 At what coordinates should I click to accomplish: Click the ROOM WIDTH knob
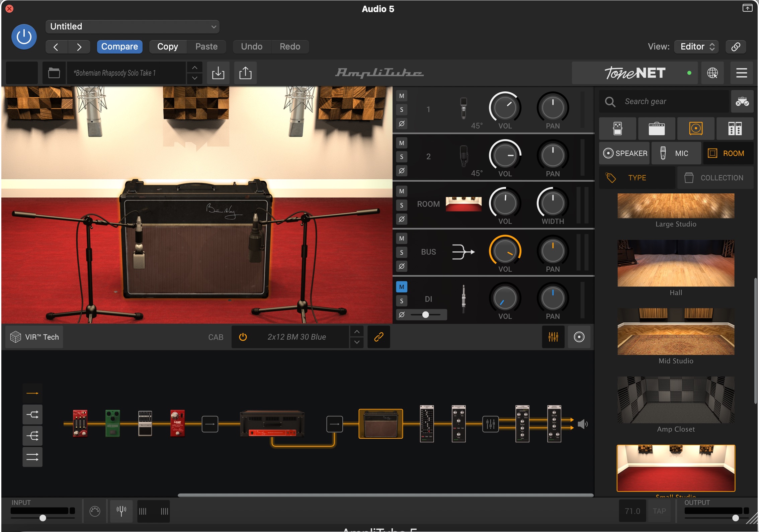(553, 203)
